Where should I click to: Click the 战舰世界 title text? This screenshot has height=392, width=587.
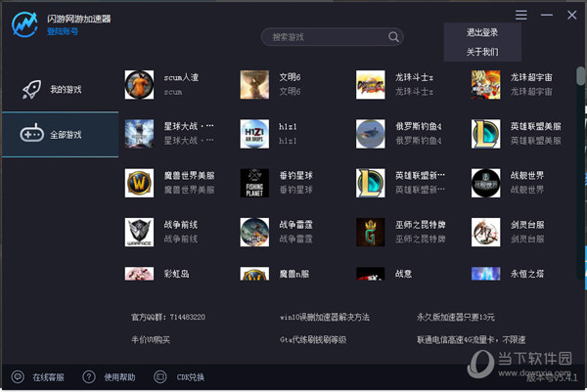(x=527, y=175)
